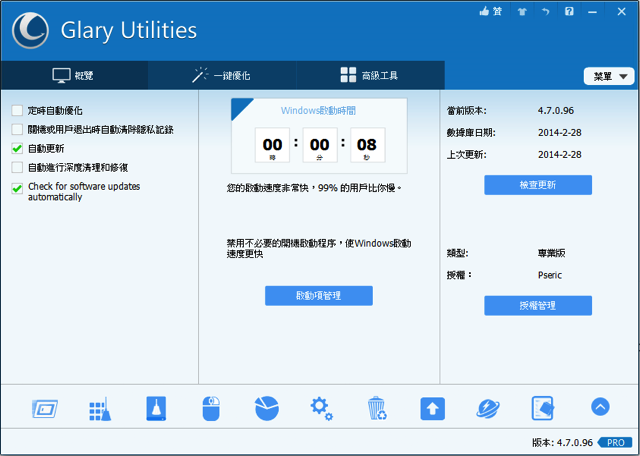Open the pie chart disk analysis icon

pyautogui.click(x=267, y=409)
